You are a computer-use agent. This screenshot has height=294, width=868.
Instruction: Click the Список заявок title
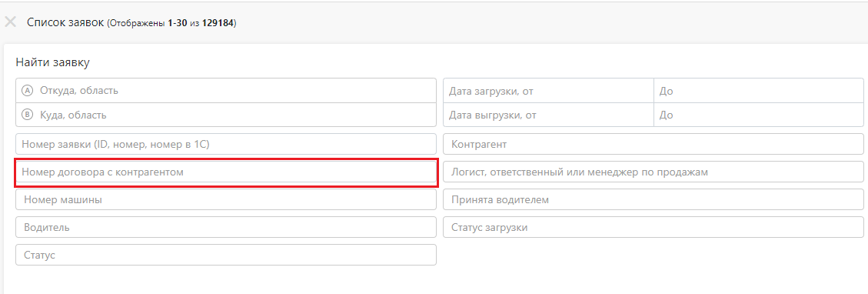65,22
